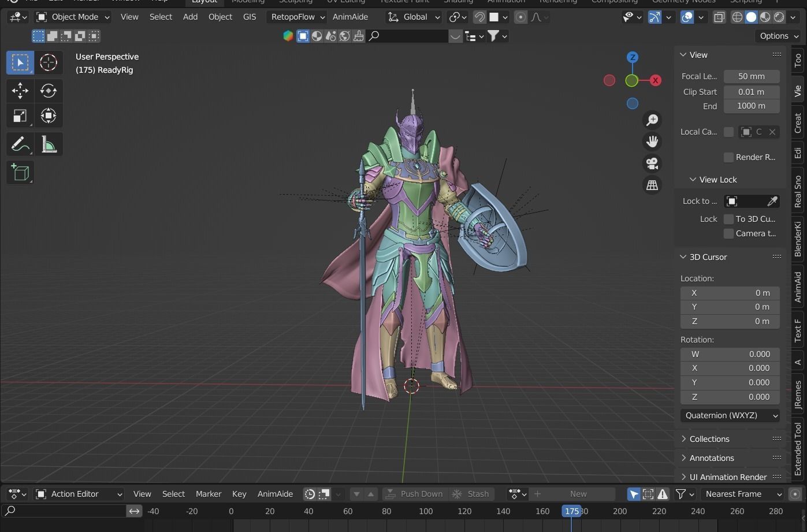Open the Nearest Frame snap dropdown
Image resolution: width=807 pixels, height=532 pixels.
(x=743, y=494)
